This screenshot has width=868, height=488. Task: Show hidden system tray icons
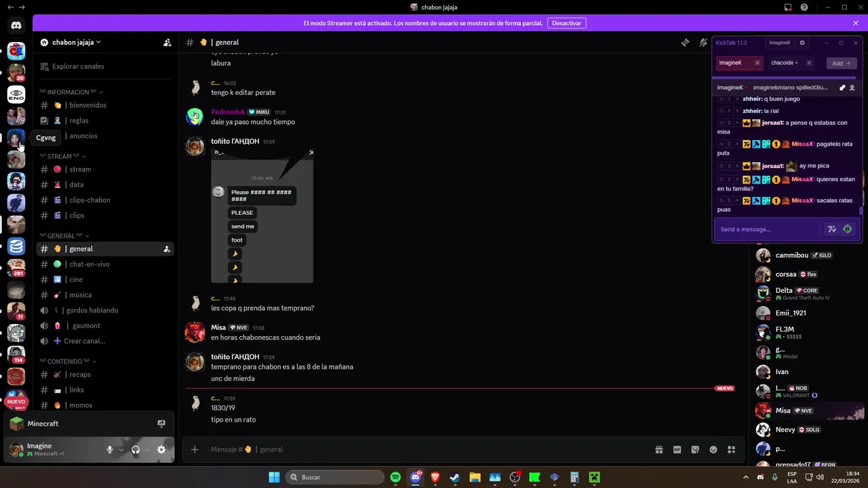click(746, 477)
